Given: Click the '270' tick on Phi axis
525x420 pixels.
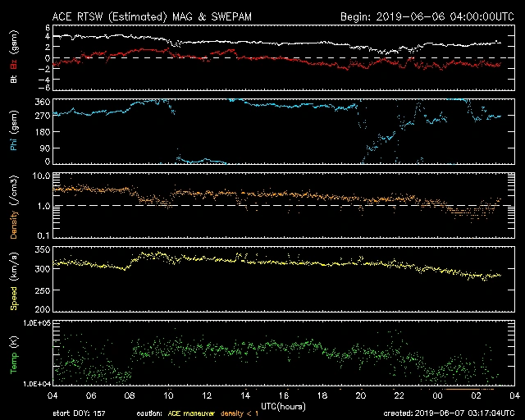Looking at the screenshot, I should tap(43, 116).
